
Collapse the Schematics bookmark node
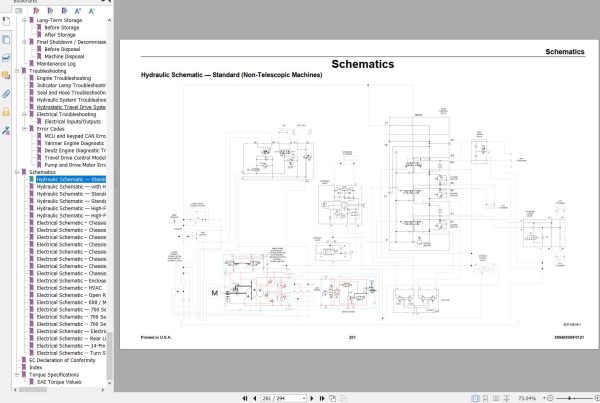(x=17, y=172)
